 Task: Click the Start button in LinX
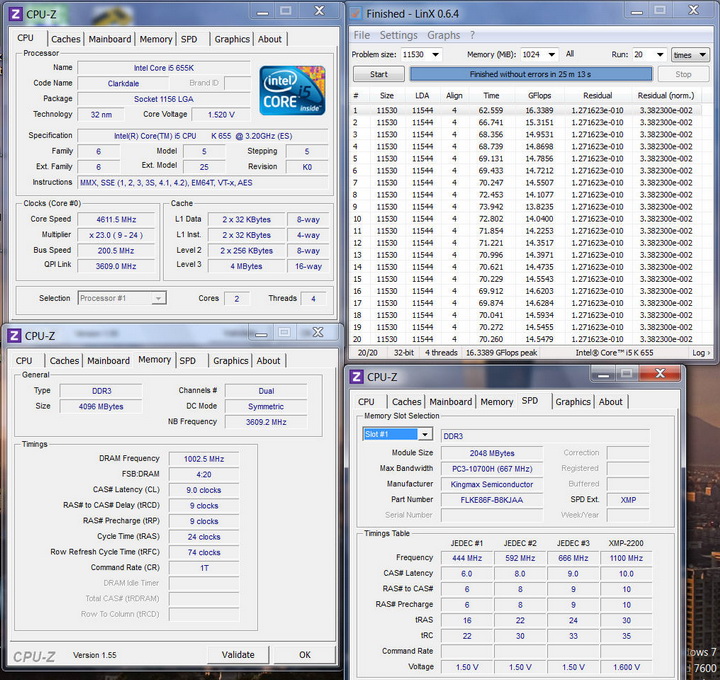(x=379, y=74)
